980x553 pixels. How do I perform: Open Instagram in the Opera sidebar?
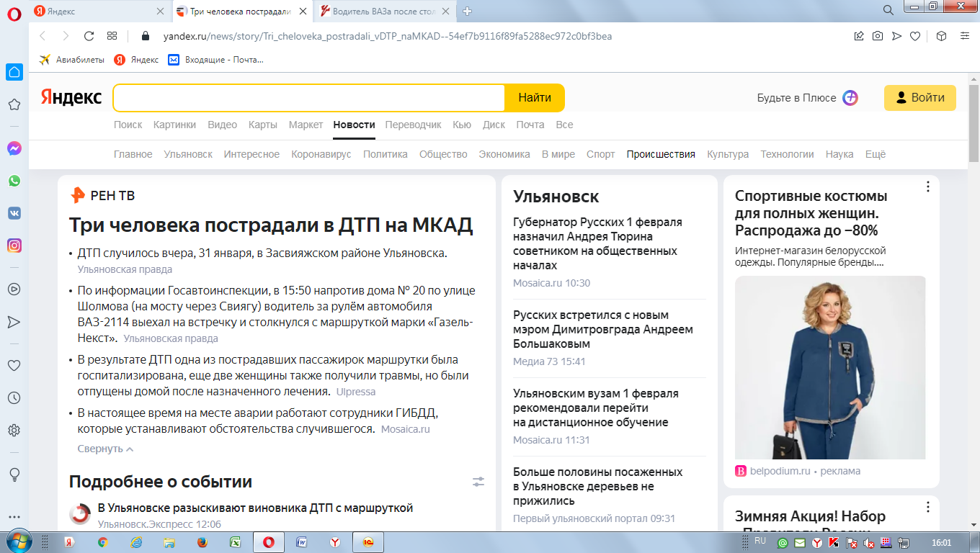(x=14, y=246)
